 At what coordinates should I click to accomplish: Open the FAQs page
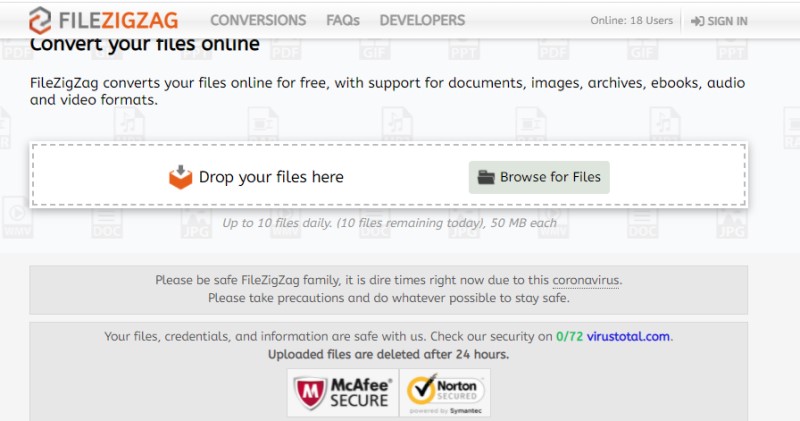coord(343,20)
